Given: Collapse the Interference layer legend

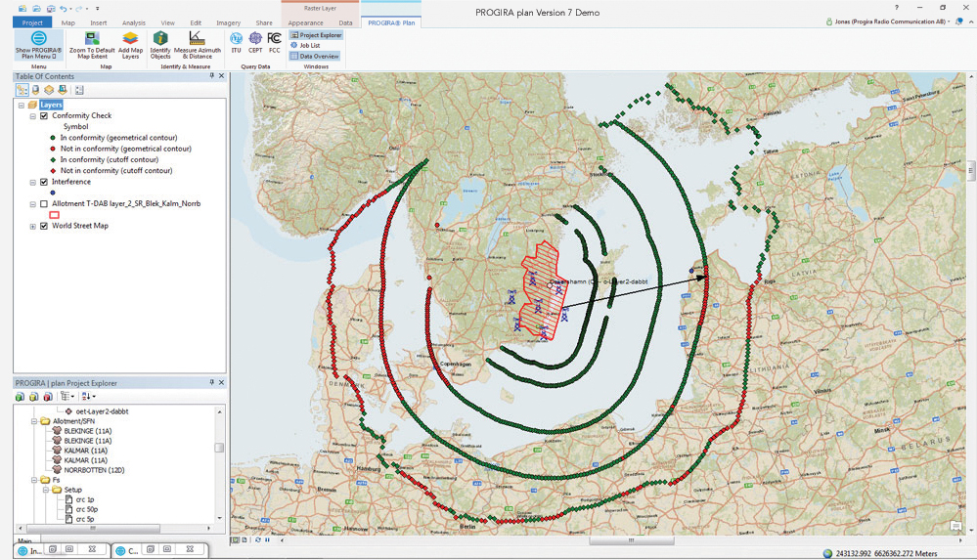Looking at the screenshot, I should coord(33,183).
